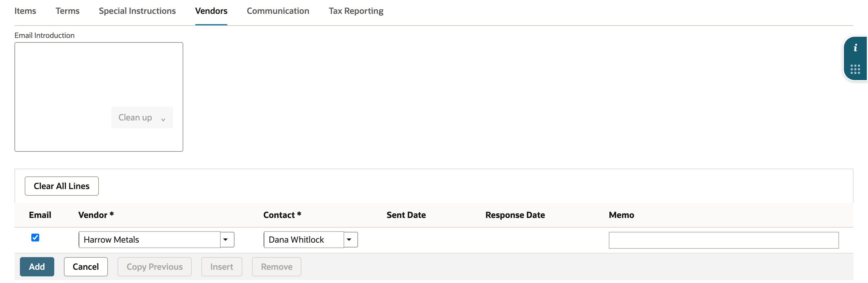Focus the Email Introduction text area
868x283 pixels.
[99, 97]
